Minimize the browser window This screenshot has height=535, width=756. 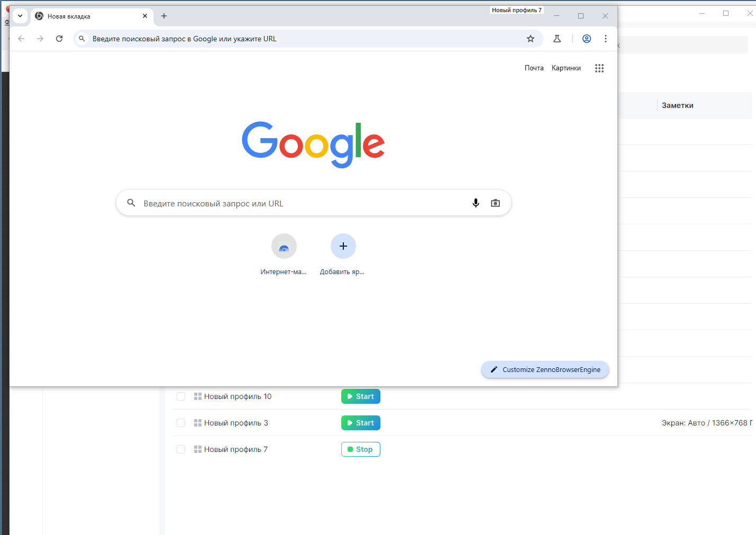click(x=557, y=16)
